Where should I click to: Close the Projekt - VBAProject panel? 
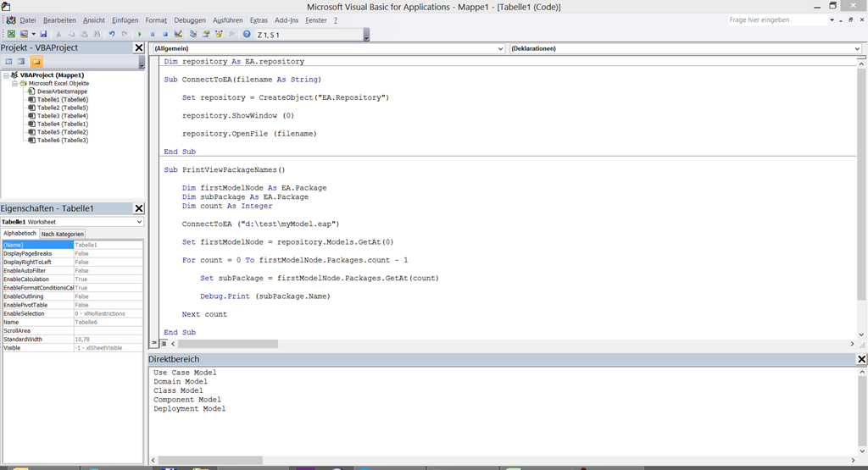pos(139,48)
